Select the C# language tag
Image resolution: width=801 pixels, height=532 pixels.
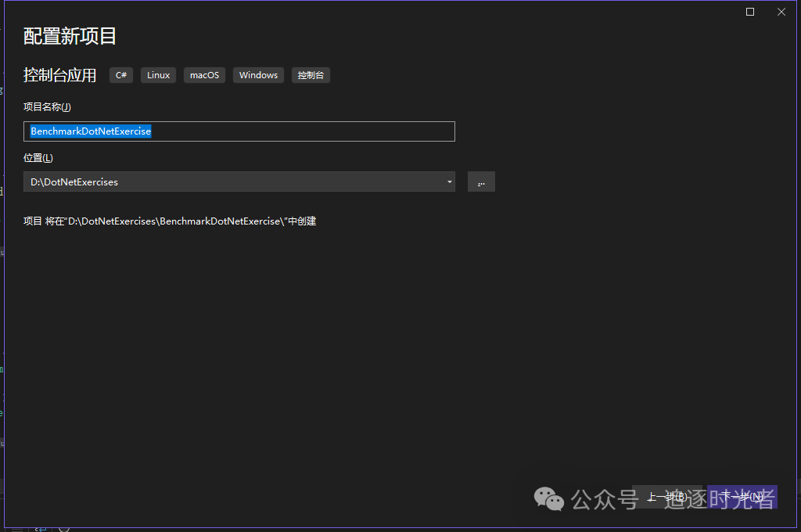click(120, 74)
